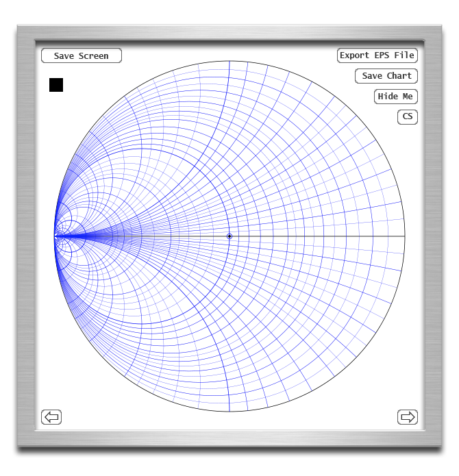Click the topmost point of the chart circle

click(229, 62)
